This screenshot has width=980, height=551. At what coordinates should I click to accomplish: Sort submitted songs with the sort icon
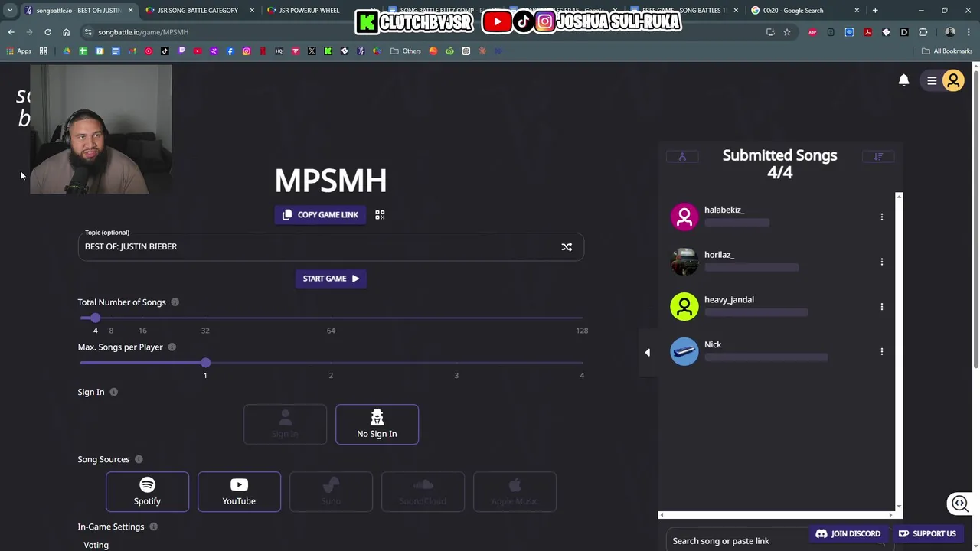(x=878, y=157)
